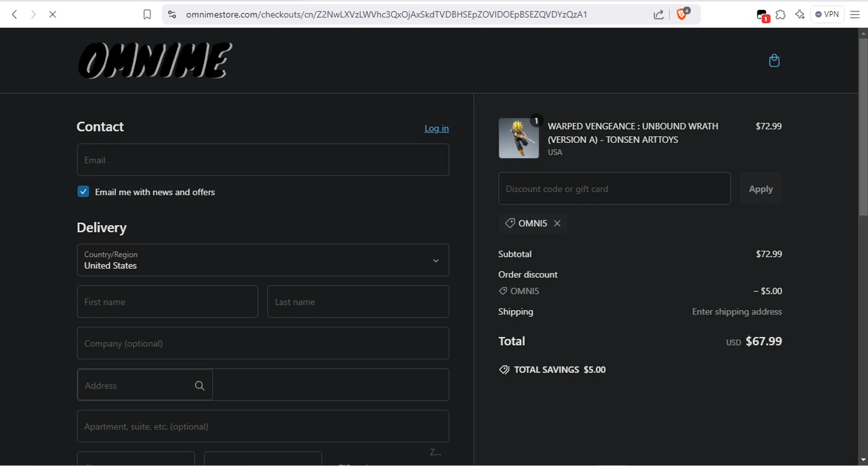The image size is (868, 466).
Task: Click the OMNI5 tag icon in chip
Action: point(510,223)
